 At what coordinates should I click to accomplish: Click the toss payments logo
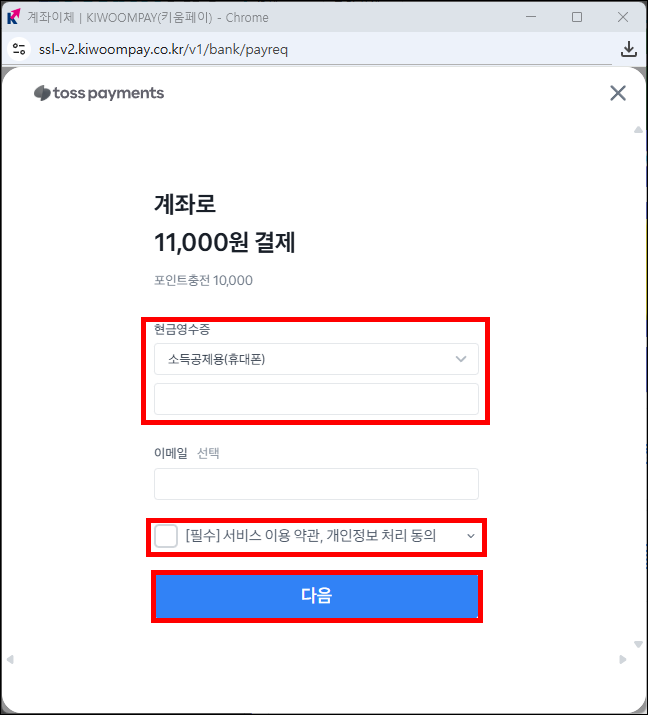(99, 93)
